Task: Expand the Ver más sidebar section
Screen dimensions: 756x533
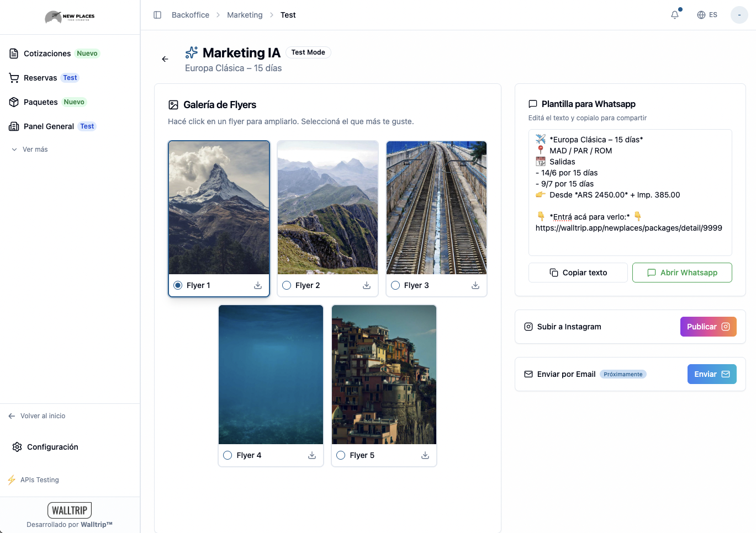Action: (x=30, y=150)
